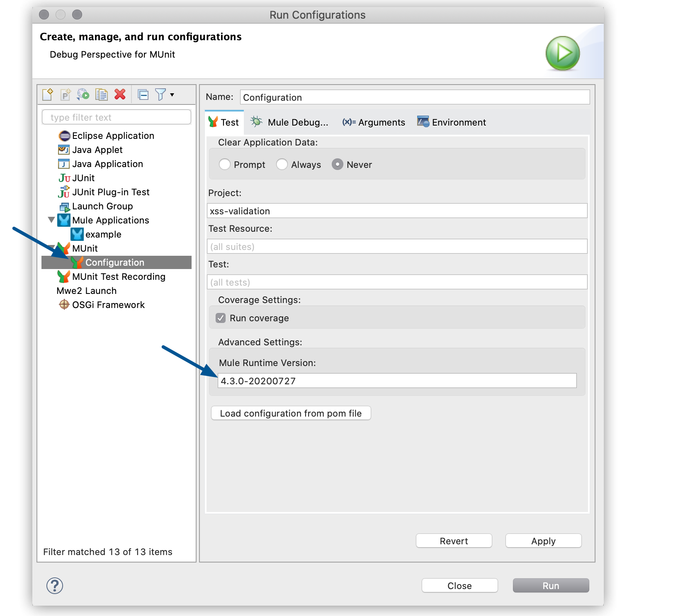This screenshot has height=616, width=695.
Task: Open the filter dropdown arrow menu
Action: 172,95
